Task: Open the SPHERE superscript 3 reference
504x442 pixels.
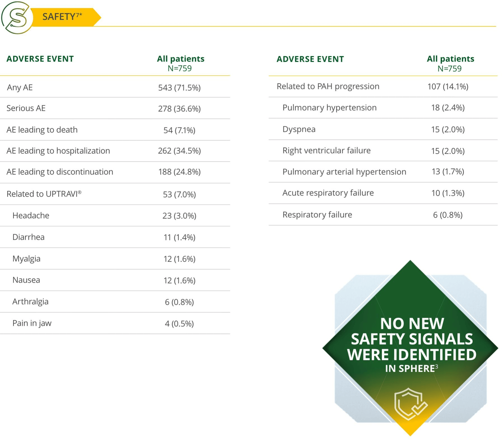Action: (436, 367)
